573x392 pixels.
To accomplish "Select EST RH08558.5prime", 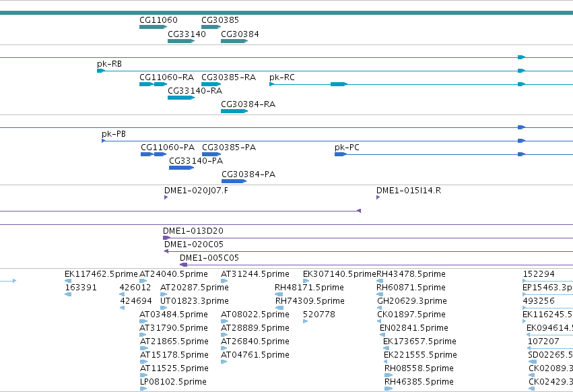I will (389, 375).
